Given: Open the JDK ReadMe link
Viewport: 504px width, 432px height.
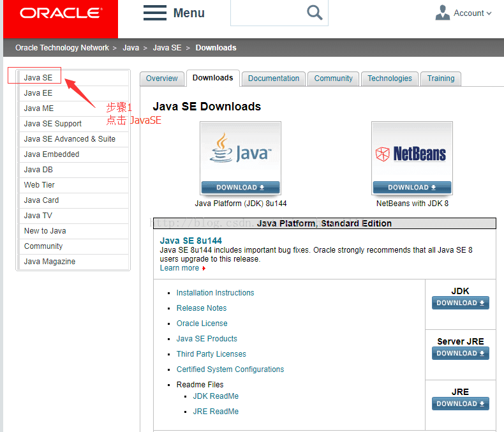Looking at the screenshot, I should 216,396.
